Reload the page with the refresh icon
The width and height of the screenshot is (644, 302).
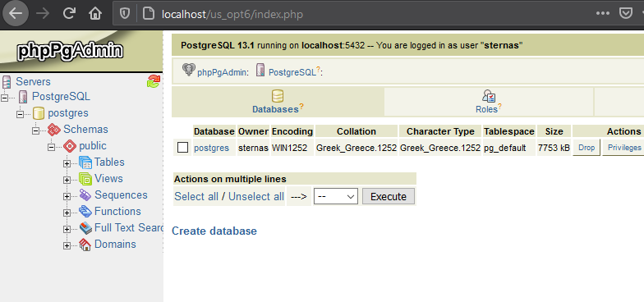[69, 13]
